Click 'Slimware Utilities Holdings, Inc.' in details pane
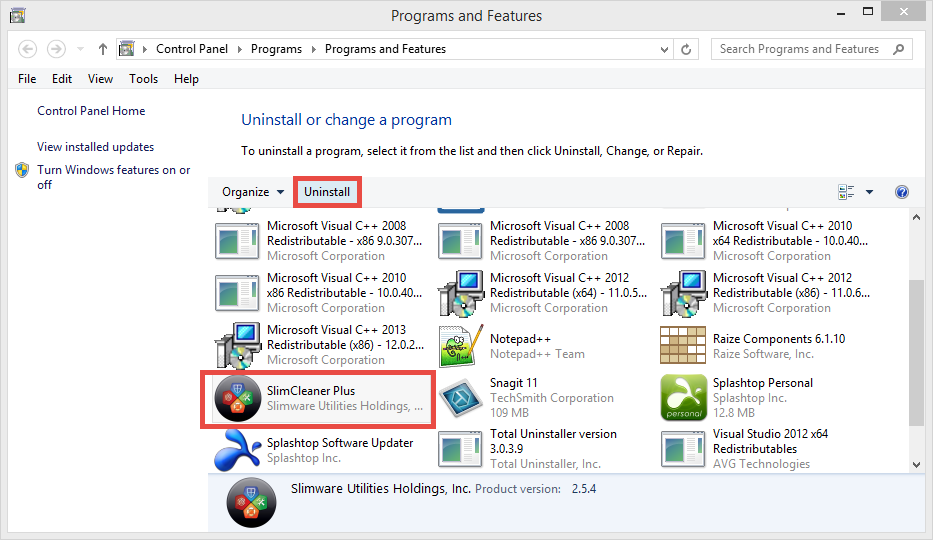The image size is (933, 540). pos(381,488)
